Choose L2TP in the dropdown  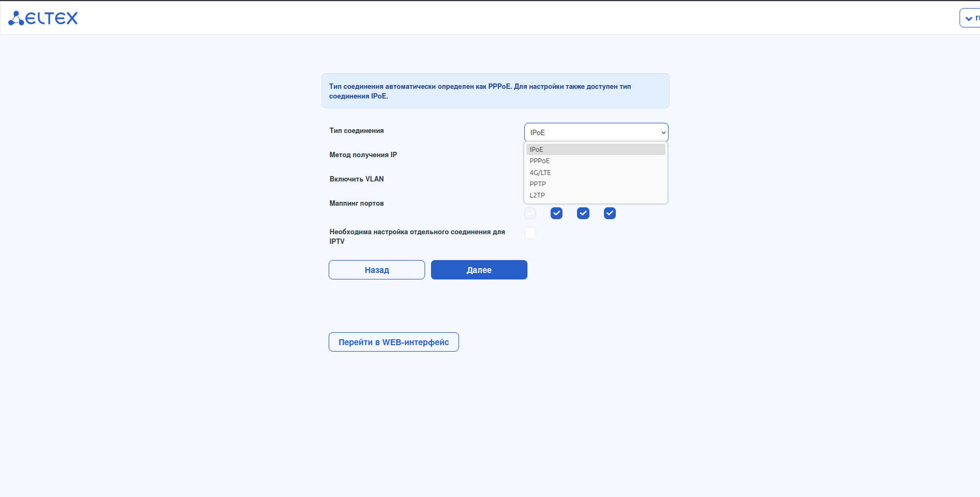click(x=595, y=195)
